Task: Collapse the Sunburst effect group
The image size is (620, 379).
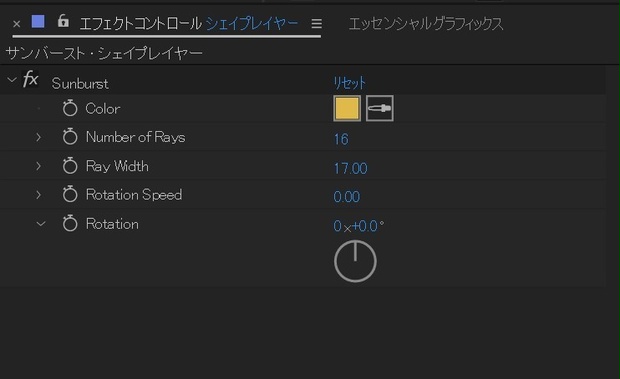Action: tap(12, 80)
